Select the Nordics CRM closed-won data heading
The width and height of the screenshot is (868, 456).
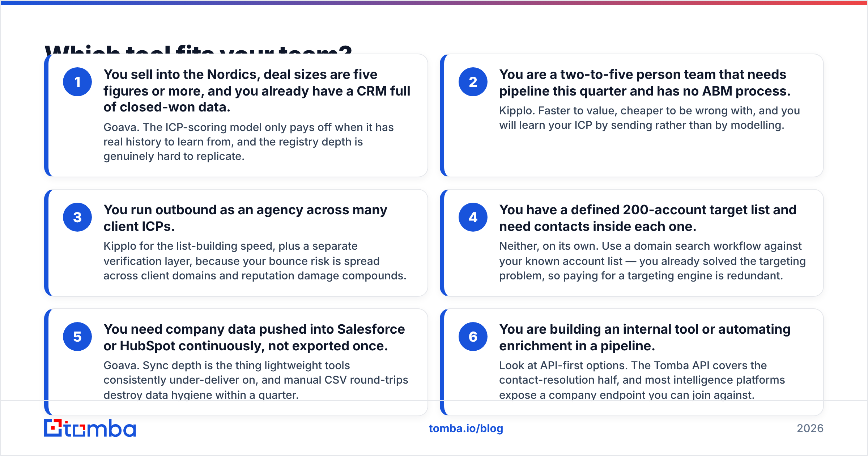coord(257,91)
